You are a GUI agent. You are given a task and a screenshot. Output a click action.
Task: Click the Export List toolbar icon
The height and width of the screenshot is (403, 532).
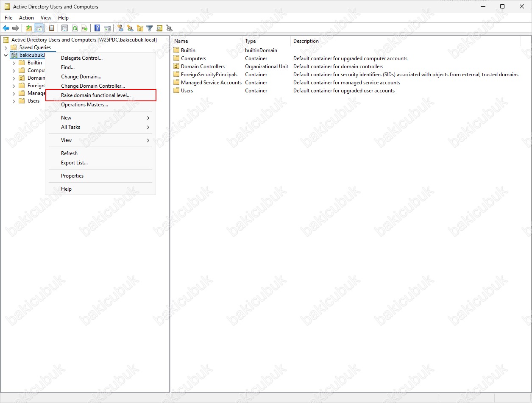click(x=84, y=28)
